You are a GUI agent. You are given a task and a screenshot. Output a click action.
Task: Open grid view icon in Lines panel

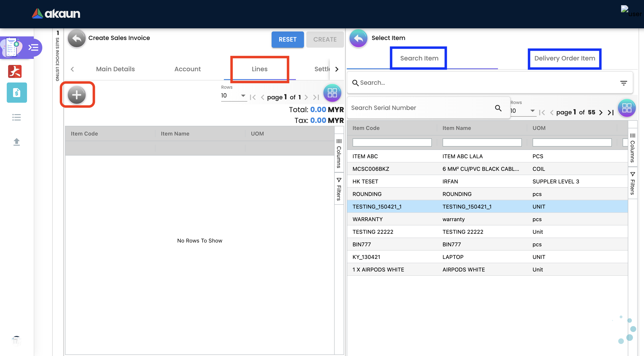click(x=332, y=93)
